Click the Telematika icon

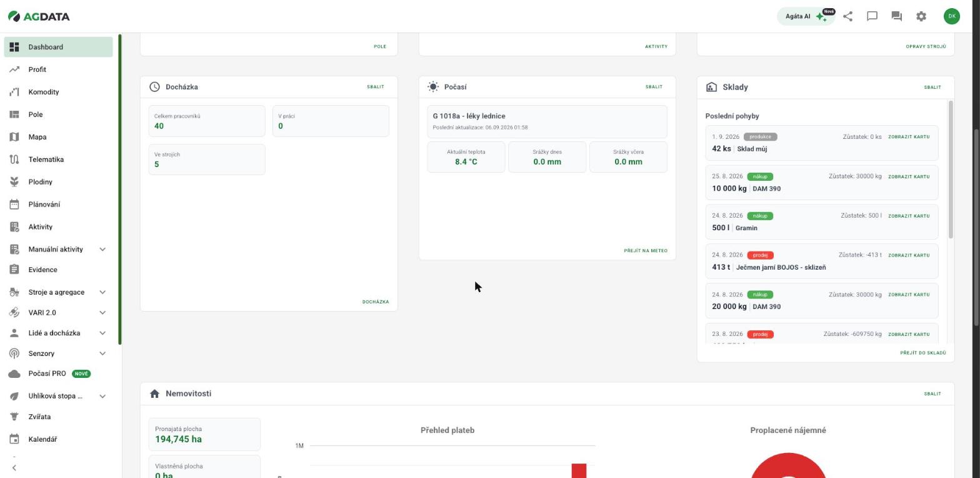(14, 160)
